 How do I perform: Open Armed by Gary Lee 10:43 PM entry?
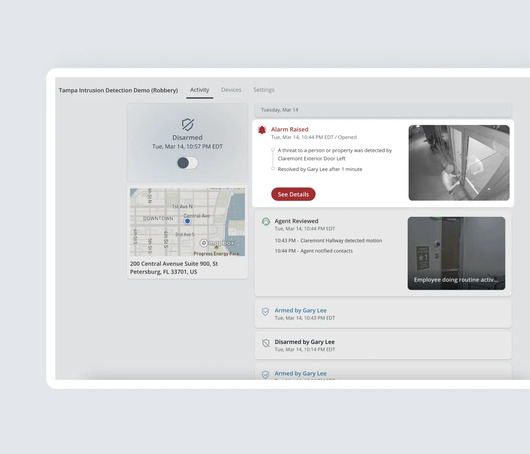coord(383,314)
